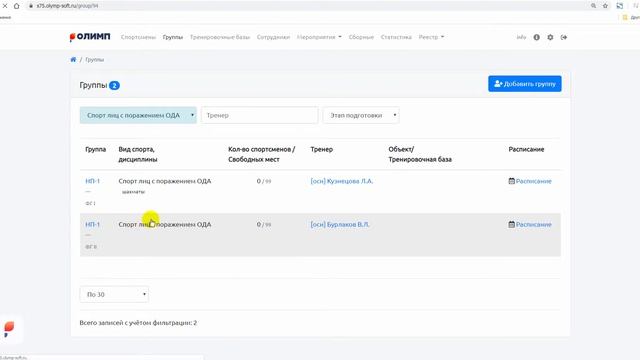
Task: Open Тренировочные базы menu item
Action: coord(220,37)
